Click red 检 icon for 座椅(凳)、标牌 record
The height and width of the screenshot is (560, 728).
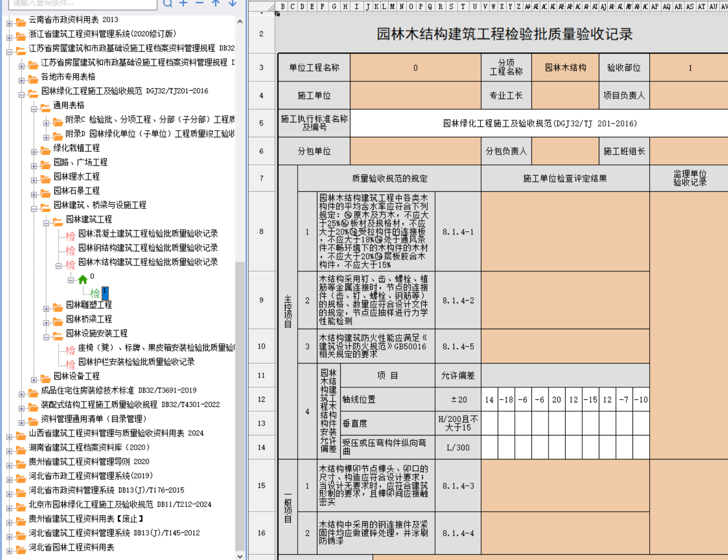tap(71, 351)
